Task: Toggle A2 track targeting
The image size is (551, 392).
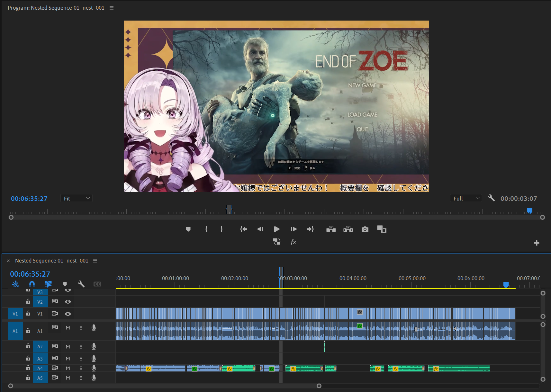Action: pyautogui.click(x=40, y=346)
